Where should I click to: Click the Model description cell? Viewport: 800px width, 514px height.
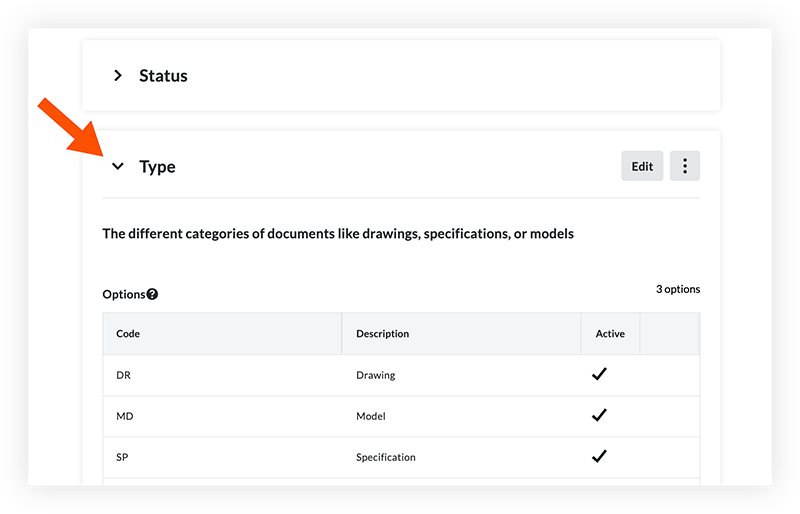tap(371, 417)
